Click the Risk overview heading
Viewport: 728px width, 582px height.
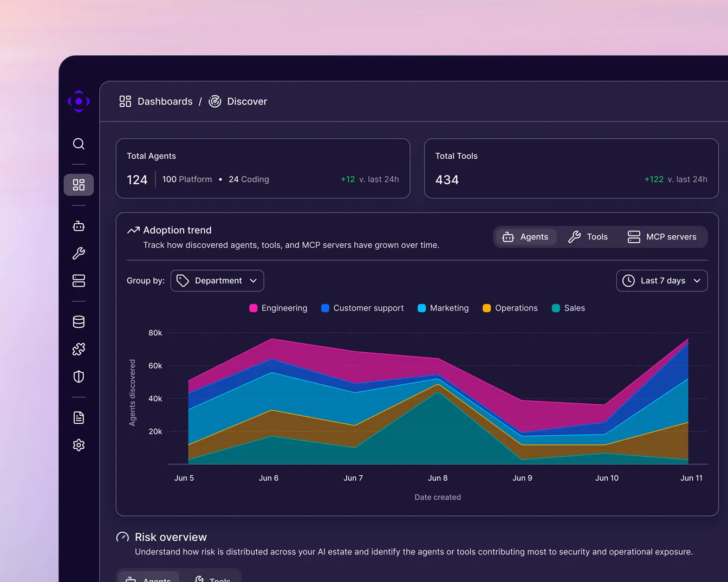coord(171,537)
